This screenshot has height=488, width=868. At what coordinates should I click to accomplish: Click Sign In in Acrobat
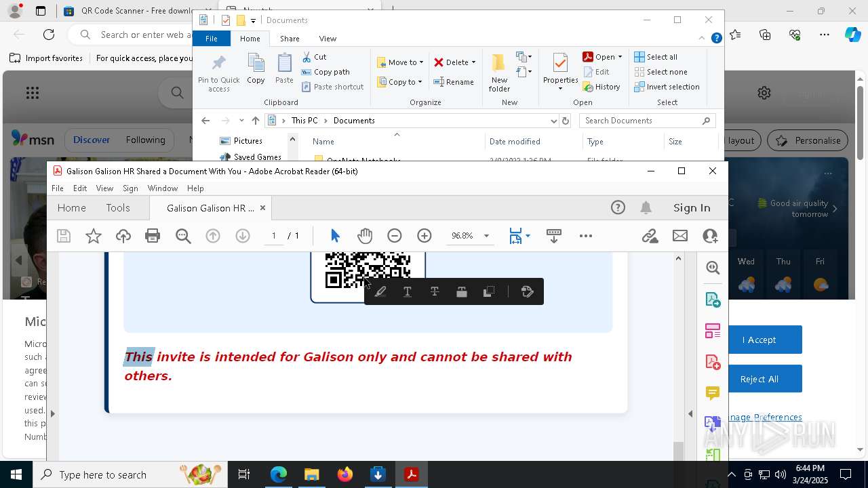[692, 208]
